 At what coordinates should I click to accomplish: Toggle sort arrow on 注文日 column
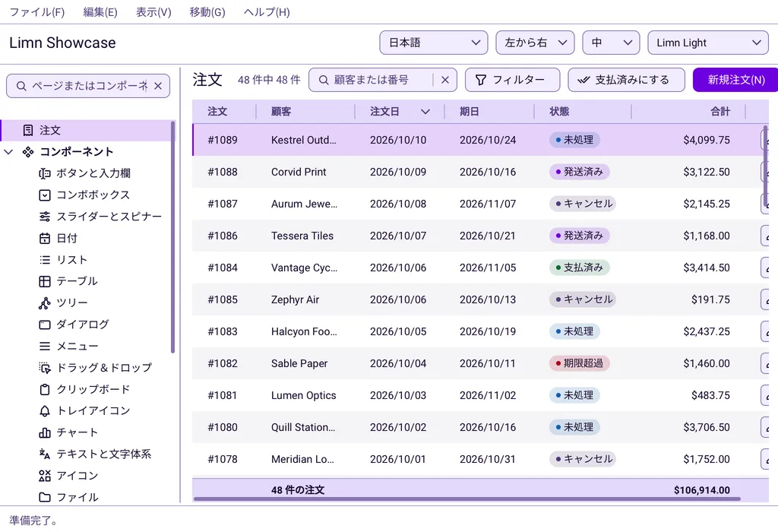point(425,112)
